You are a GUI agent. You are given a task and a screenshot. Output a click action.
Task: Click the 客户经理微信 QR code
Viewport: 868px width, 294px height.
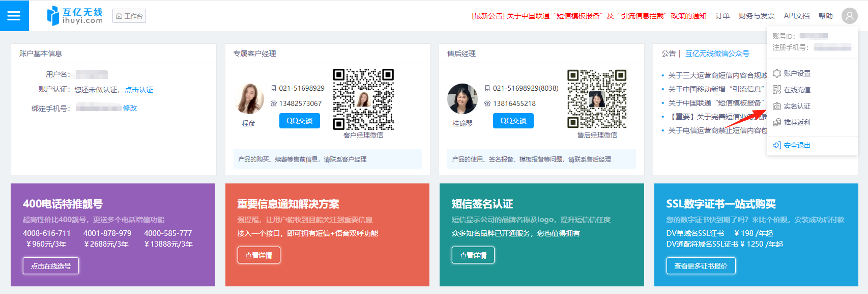(363, 99)
